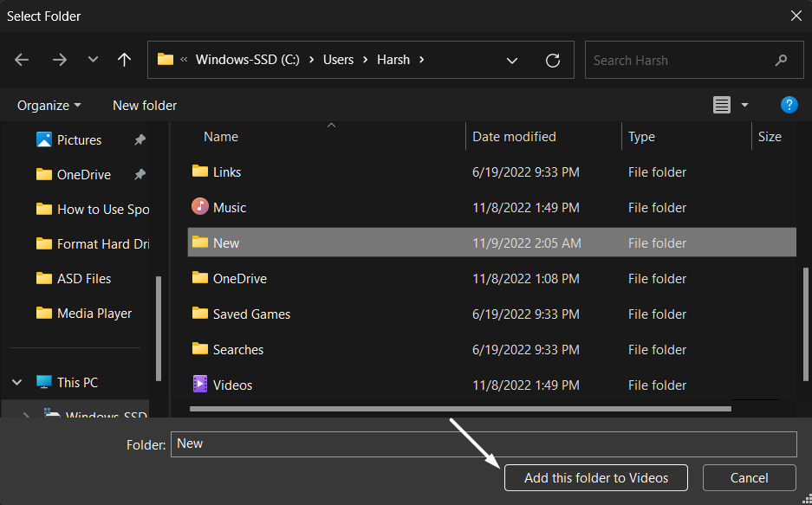
Task: Click the change view layout icon
Action: pos(721,105)
